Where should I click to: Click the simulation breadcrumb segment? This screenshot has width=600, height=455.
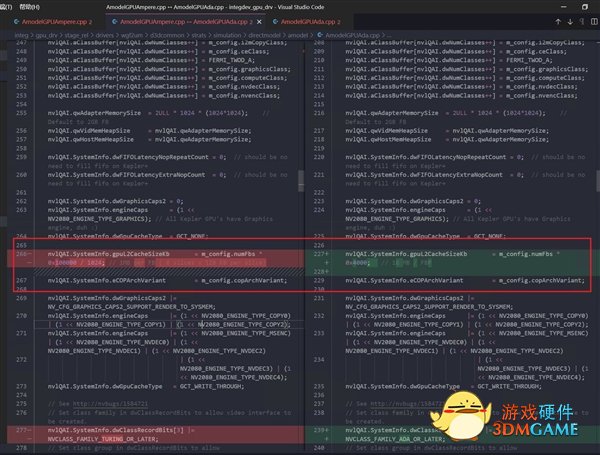pos(227,35)
